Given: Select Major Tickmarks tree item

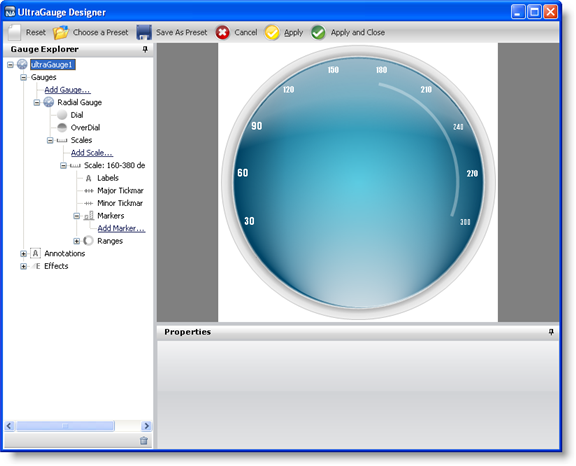Looking at the screenshot, I should point(120,191).
